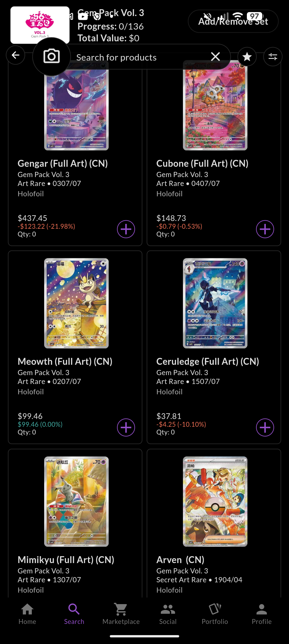This screenshot has width=289, height=644.
Task: Open the Portfolio tab
Action: pyautogui.click(x=215, y=614)
